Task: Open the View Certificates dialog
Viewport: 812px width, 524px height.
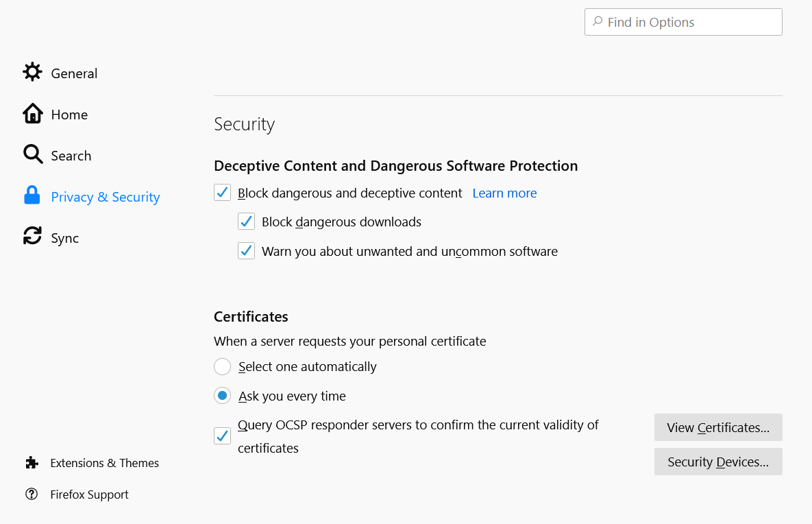Action: (x=717, y=427)
